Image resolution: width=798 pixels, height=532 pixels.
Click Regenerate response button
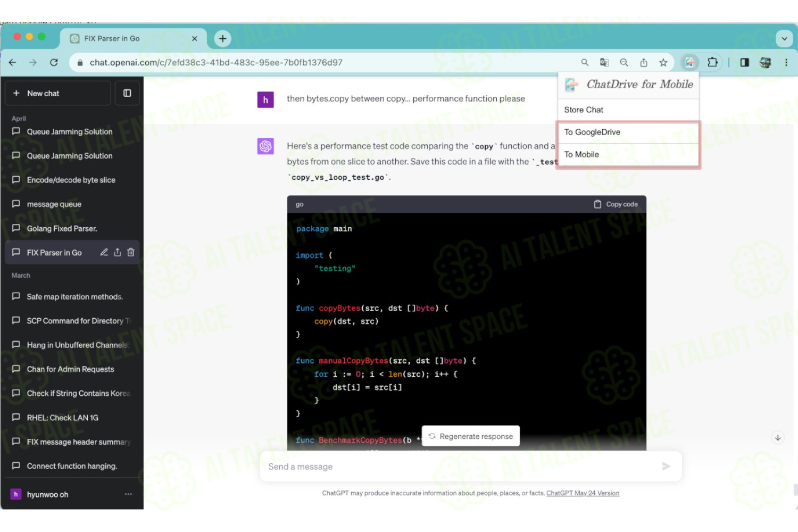point(471,436)
